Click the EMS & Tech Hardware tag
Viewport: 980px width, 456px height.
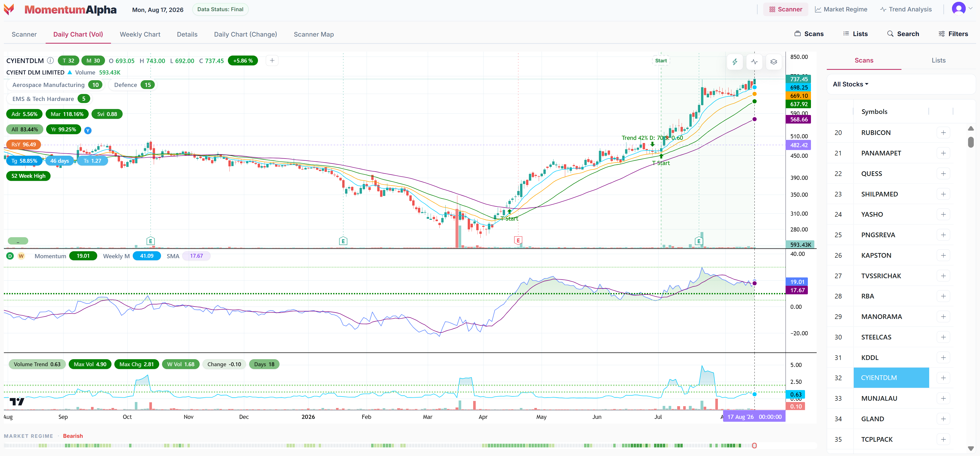50,99
